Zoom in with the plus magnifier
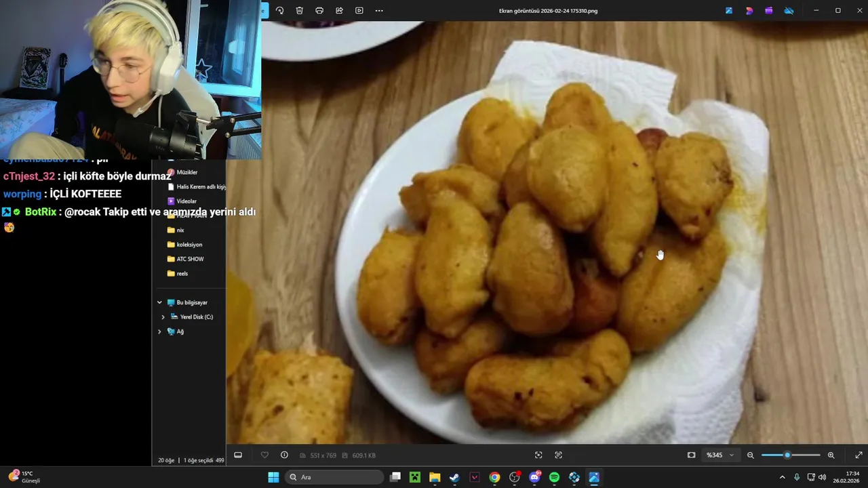This screenshot has height=488, width=868. click(x=831, y=455)
